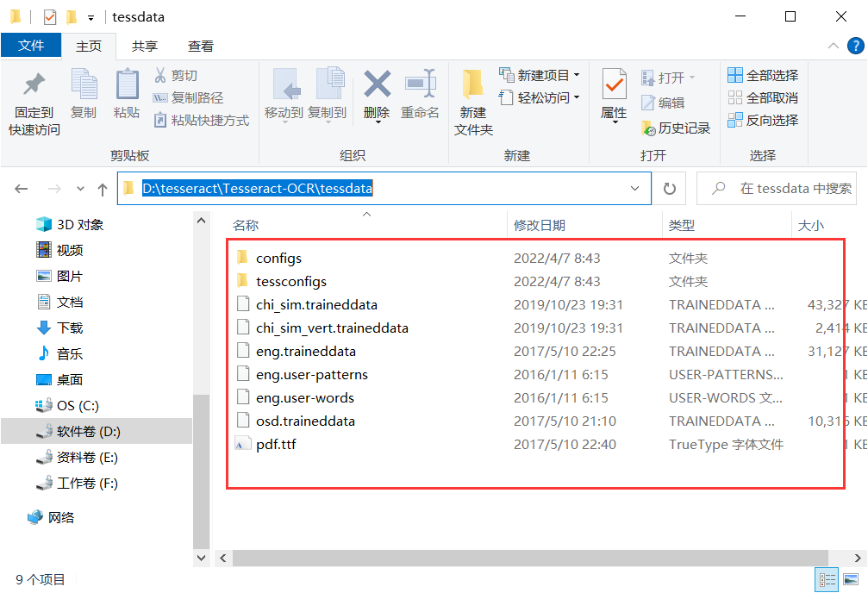Screen dimensions: 868x593
Task: Open the File (文件) tab
Action: (x=31, y=45)
